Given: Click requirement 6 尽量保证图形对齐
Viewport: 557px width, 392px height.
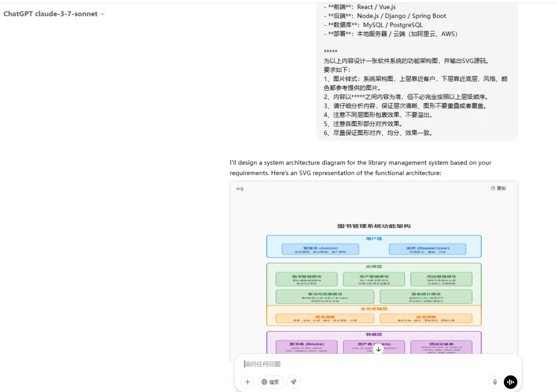Looking at the screenshot, I should (379, 133).
